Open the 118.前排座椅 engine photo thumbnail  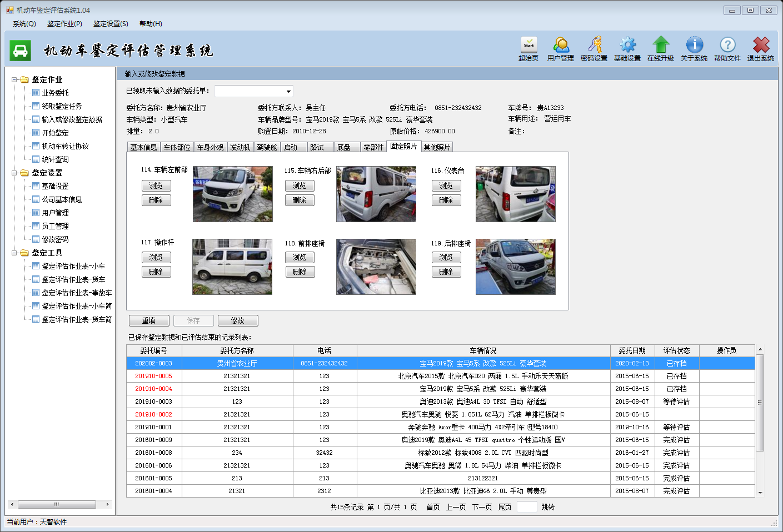pos(376,267)
